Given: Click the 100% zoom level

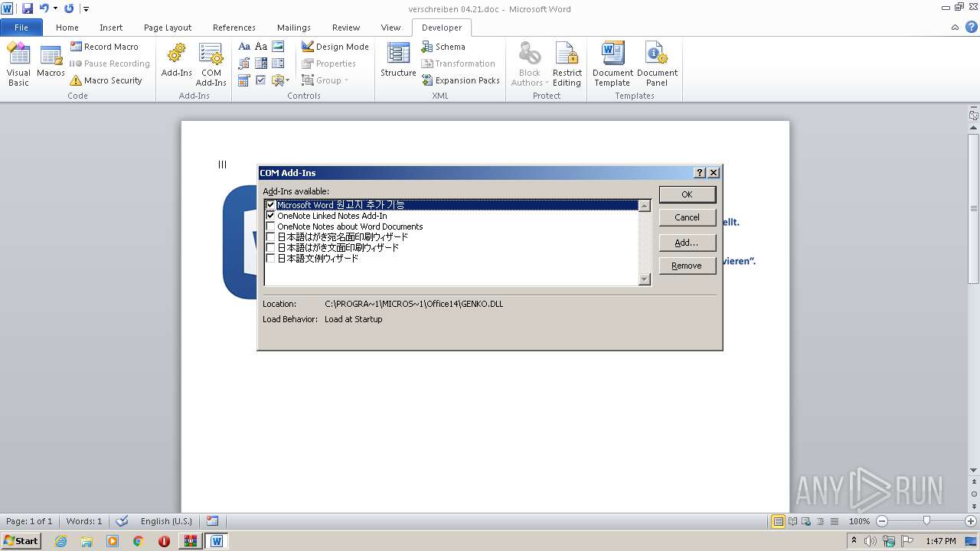Looking at the screenshot, I should 859,521.
